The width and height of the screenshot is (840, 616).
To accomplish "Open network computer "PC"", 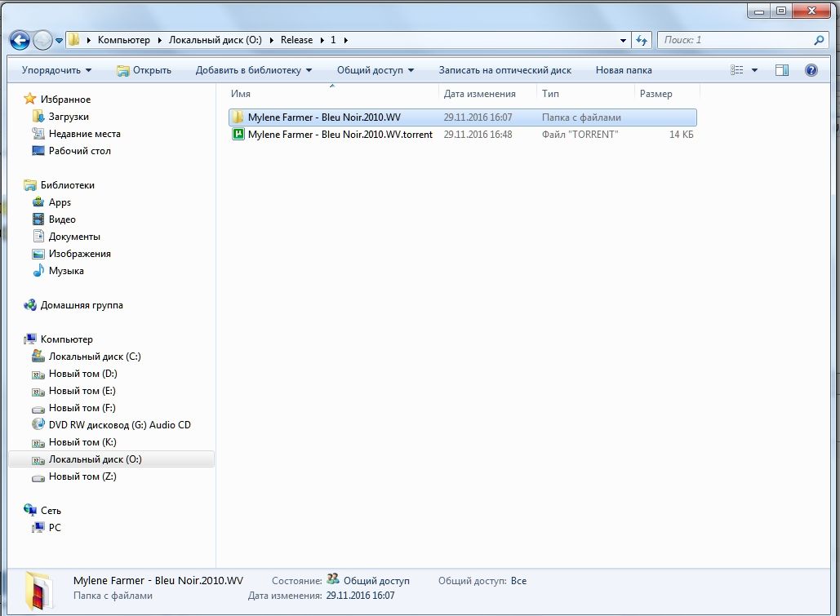I will pyautogui.click(x=54, y=528).
